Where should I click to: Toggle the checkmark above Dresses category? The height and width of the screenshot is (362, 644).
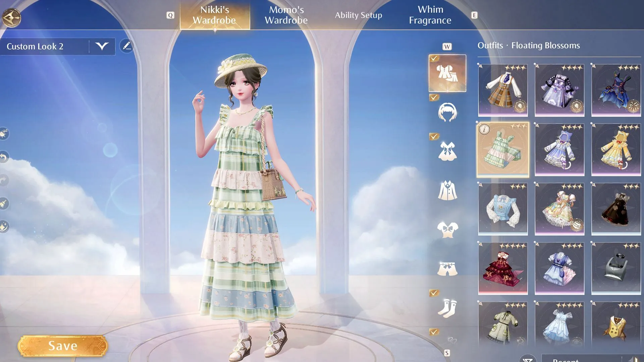[434, 136]
